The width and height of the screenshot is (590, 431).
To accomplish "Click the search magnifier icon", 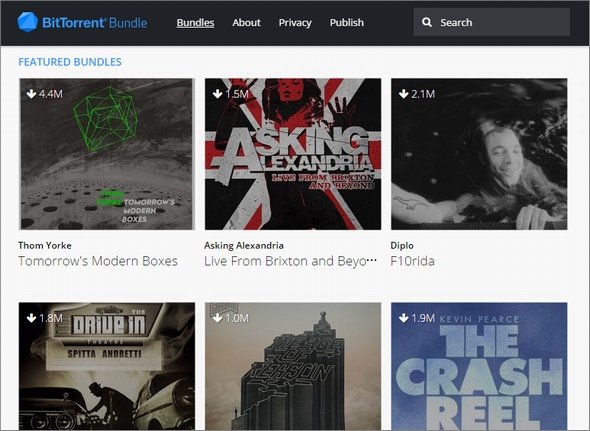I will [x=427, y=22].
